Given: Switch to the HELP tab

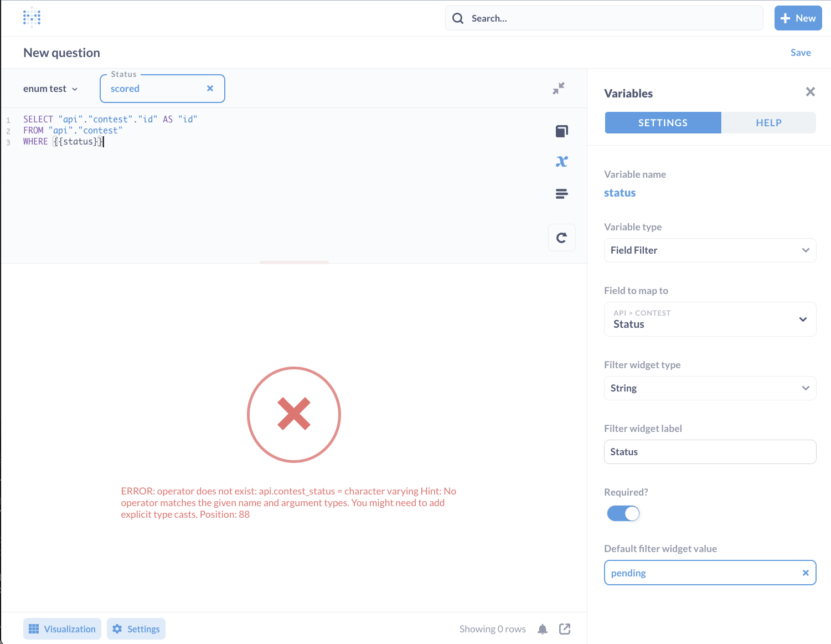Looking at the screenshot, I should click(768, 122).
